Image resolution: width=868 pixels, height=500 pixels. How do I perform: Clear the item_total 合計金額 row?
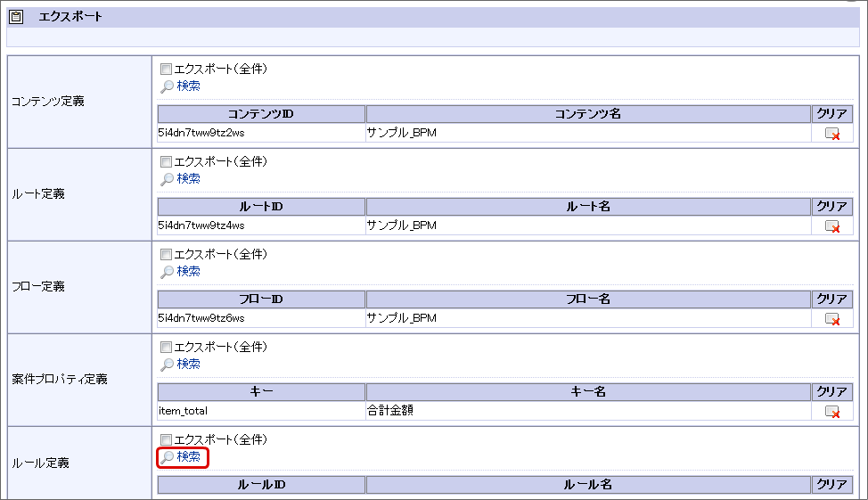point(832,412)
